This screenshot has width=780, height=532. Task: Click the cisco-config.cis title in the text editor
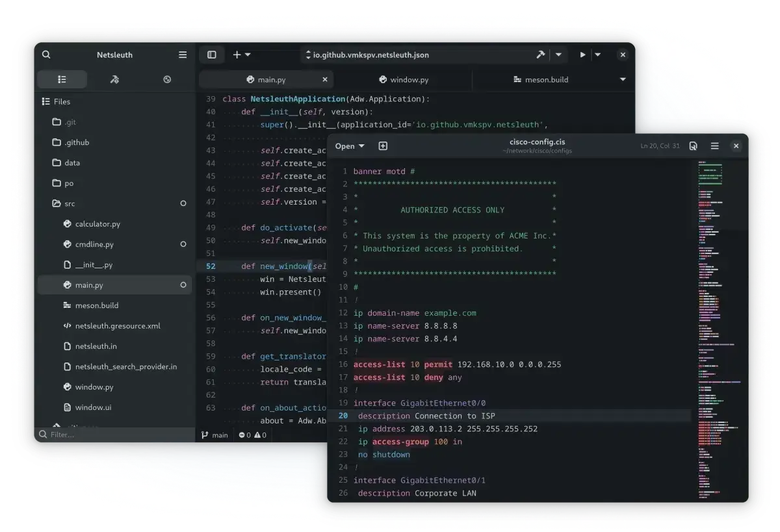tap(537, 142)
